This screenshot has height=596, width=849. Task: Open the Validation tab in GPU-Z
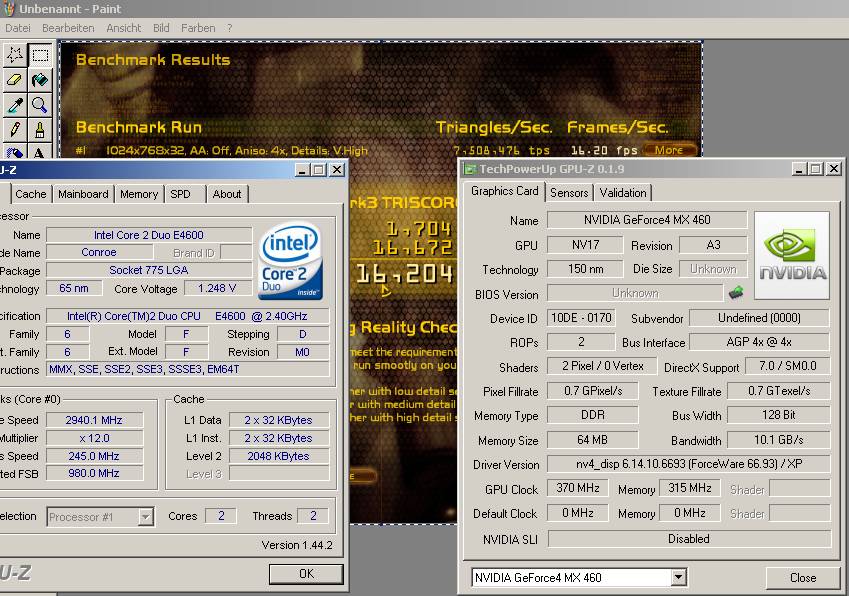pyautogui.click(x=623, y=193)
